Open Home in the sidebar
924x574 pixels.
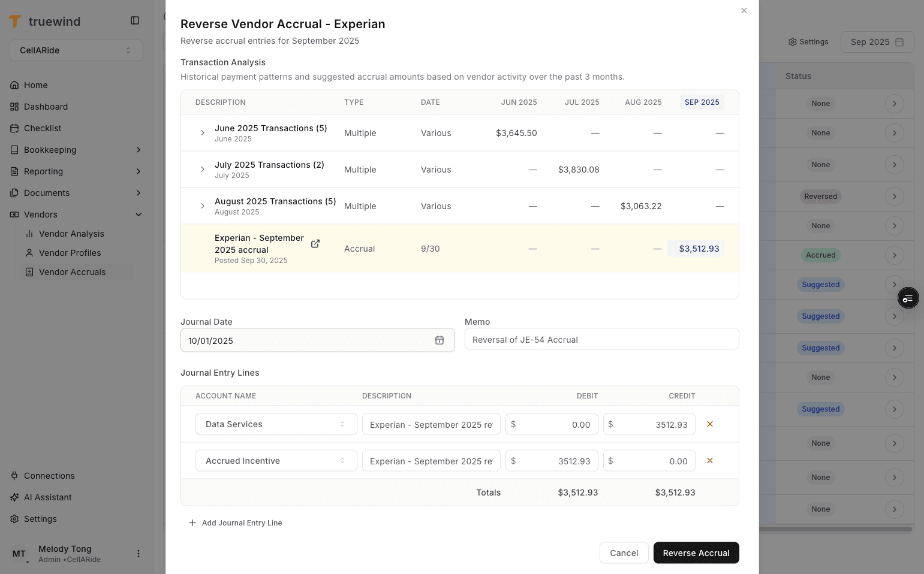76,85
